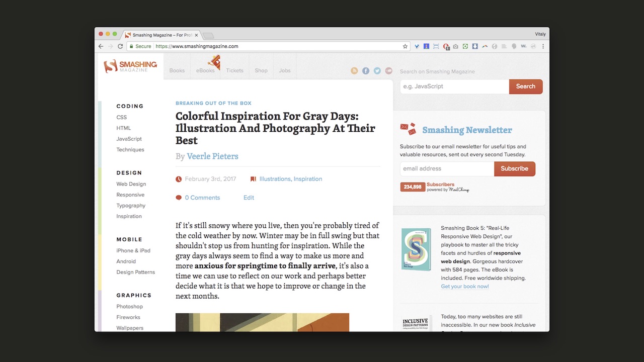Viewport: 644px width, 362px height.
Task: Click the clock icon beside February 3rd, 2017
Action: point(179,179)
